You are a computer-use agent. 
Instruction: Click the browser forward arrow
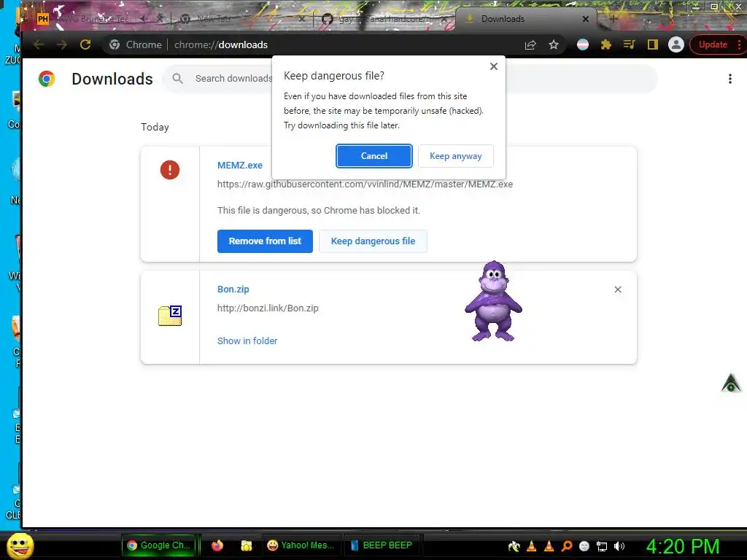click(62, 44)
